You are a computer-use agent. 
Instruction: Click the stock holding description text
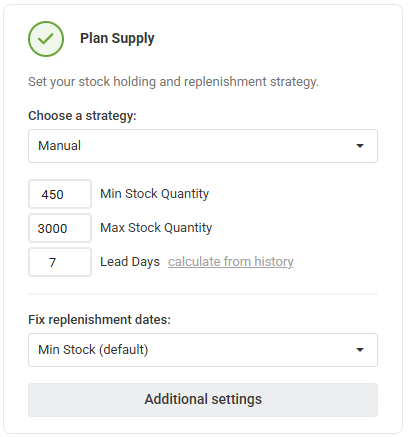pyautogui.click(x=173, y=82)
